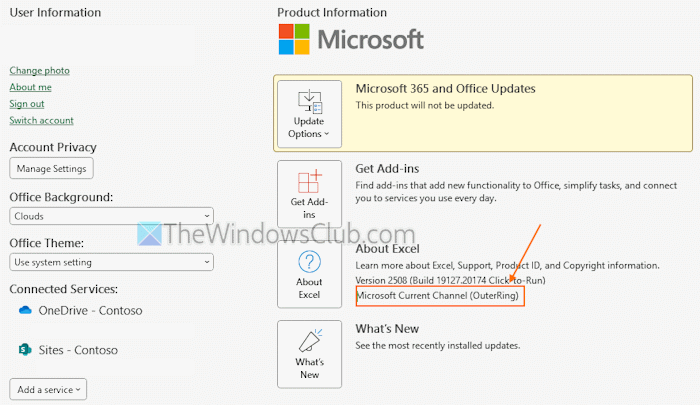Click the SharePoint Sites icon

click(25, 350)
